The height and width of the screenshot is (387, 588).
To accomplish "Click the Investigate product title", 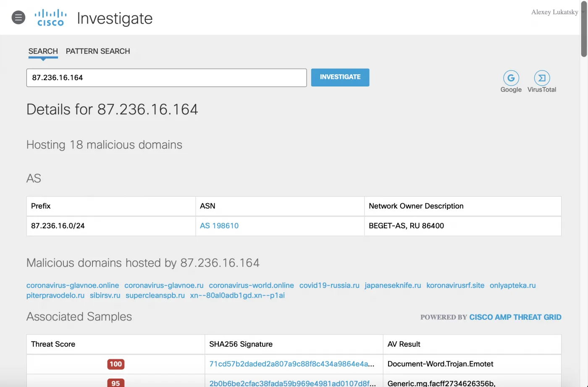I will pyautogui.click(x=115, y=18).
